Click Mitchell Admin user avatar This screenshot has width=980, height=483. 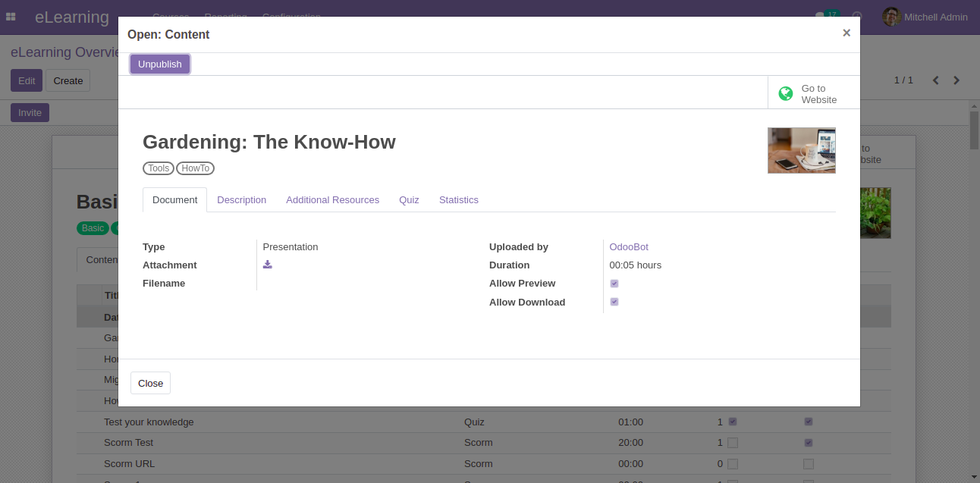click(x=891, y=17)
